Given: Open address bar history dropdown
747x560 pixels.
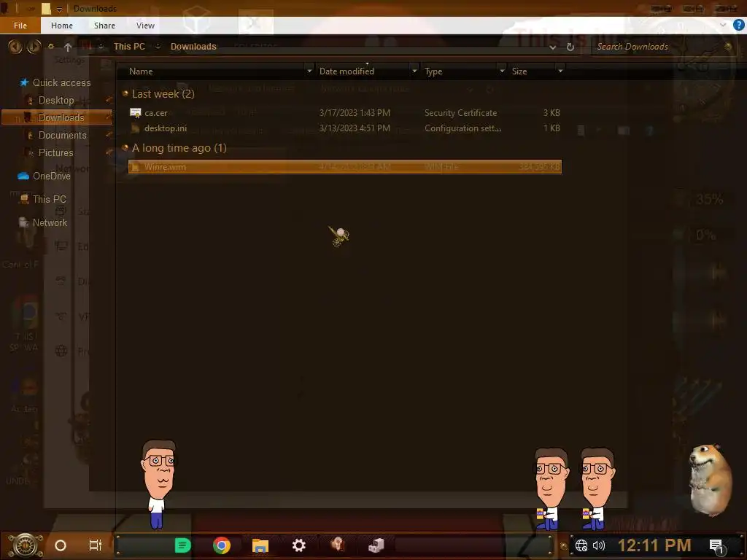Looking at the screenshot, I should 553,47.
